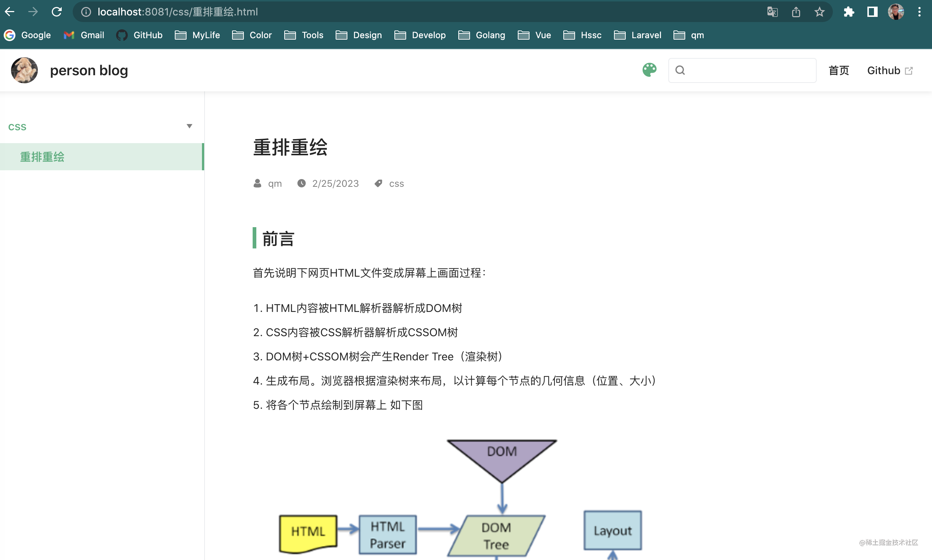Open the extensions puzzle icon

click(x=849, y=12)
